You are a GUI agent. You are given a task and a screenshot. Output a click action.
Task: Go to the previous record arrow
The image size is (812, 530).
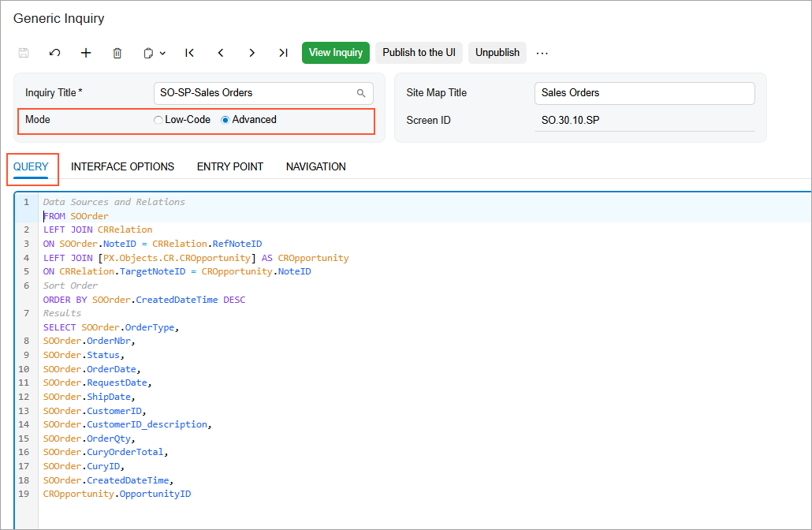pos(221,53)
